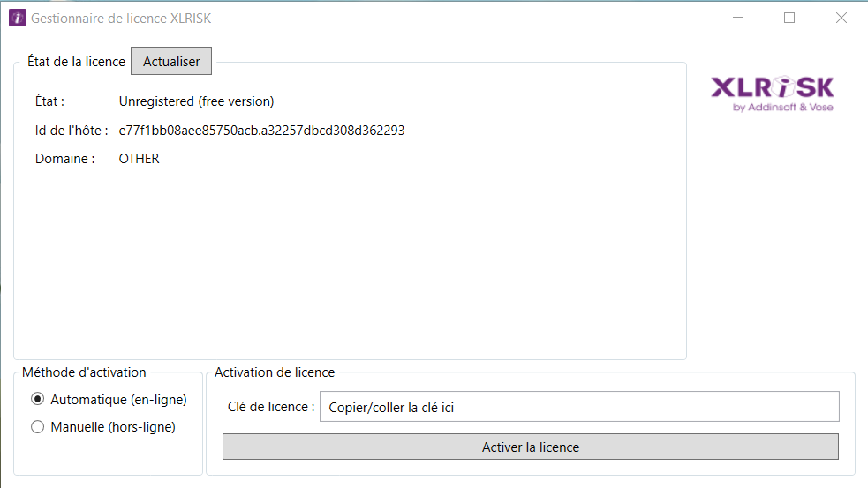868x488 pixels.
Task: Click the "Id de l'hôte :" label
Action: point(72,131)
